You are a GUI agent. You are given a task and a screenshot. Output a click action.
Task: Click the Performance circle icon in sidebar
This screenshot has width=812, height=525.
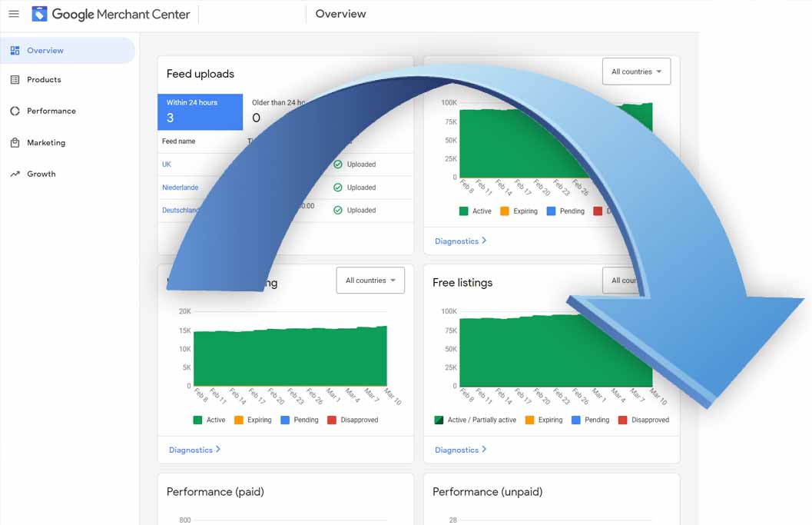point(15,111)
